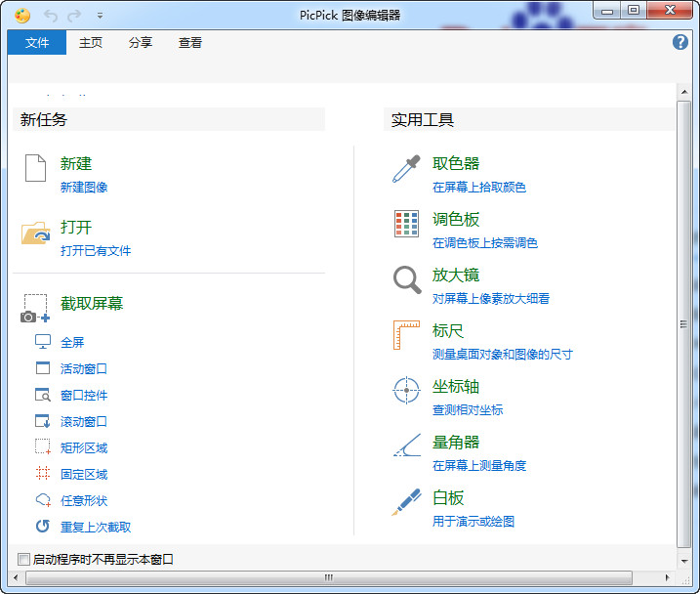
Task: Click 查测相对坐标 description link
Action: click(x=468, y=410)
